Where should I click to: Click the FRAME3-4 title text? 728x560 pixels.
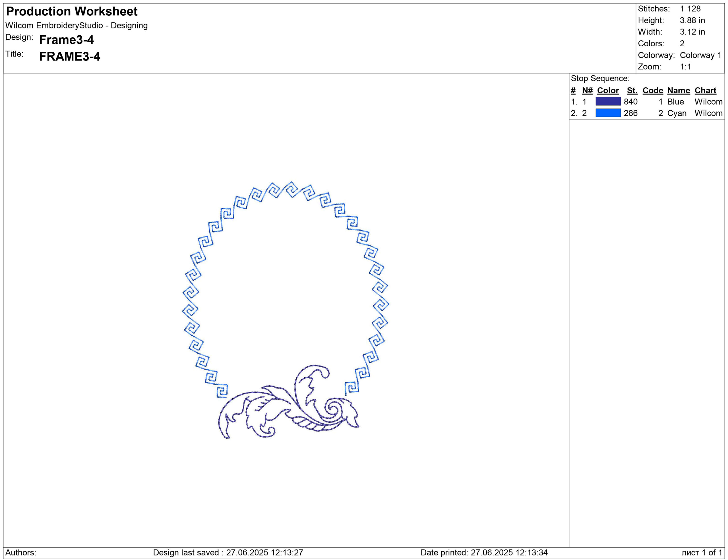click(x=69, y=57)
